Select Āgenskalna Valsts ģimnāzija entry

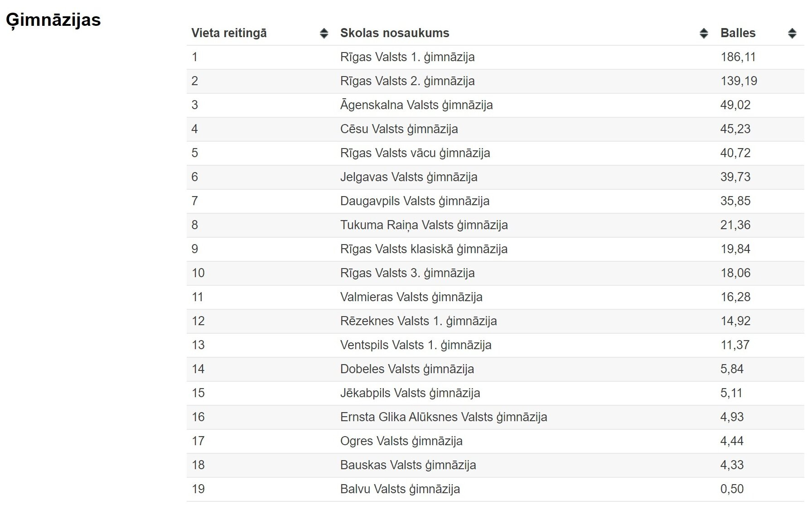[416, 105]
